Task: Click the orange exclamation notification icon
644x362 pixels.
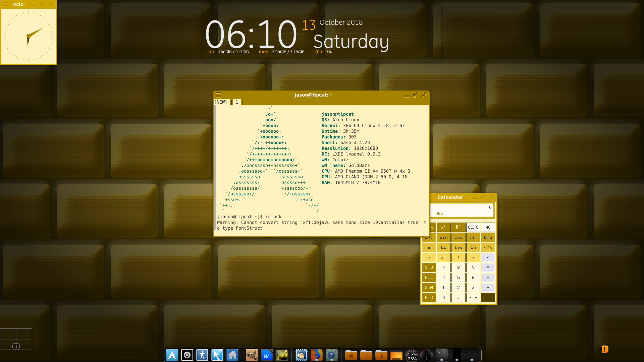Action: (604, 349)
